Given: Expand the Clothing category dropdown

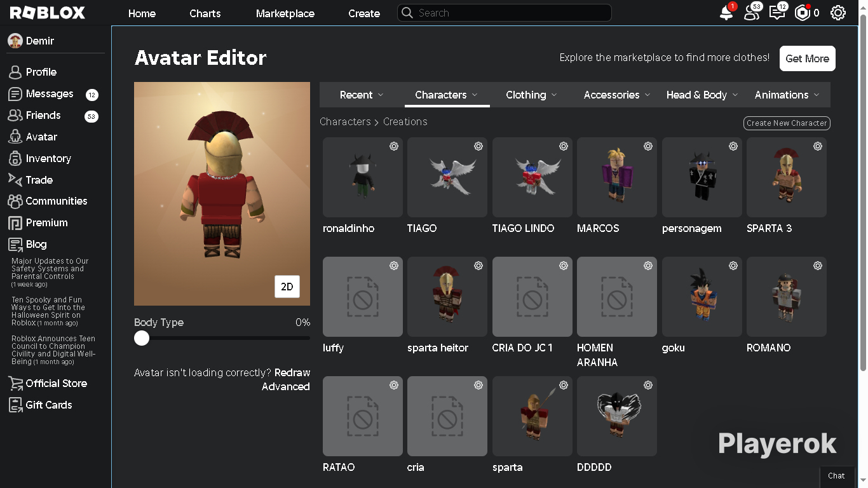Looking at the screenshot, I should pyautogui.click(x=532, y=95).
